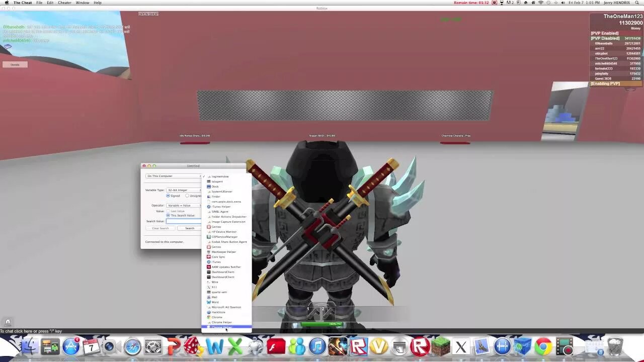Select Microsoft AU Daemon process entry
The height and width of the screenshot is (362, 644).
(x=226, y=307)
